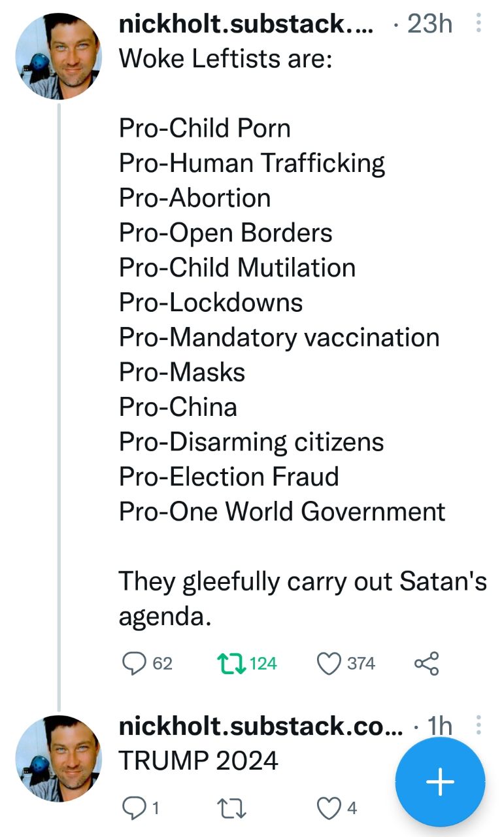Retweet the tweet with 124 retweets
This screenshot has width=504, height=837.
(x=229, y=664)
